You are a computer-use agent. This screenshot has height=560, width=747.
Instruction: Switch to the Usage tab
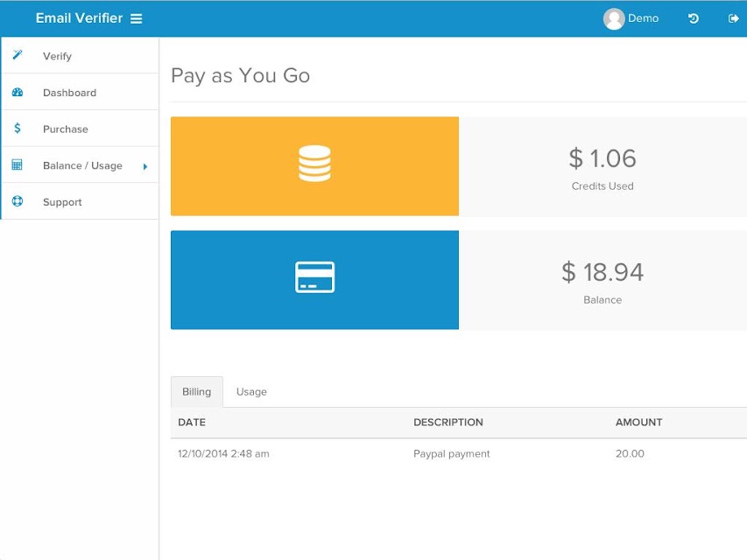(x=251, y=392)
